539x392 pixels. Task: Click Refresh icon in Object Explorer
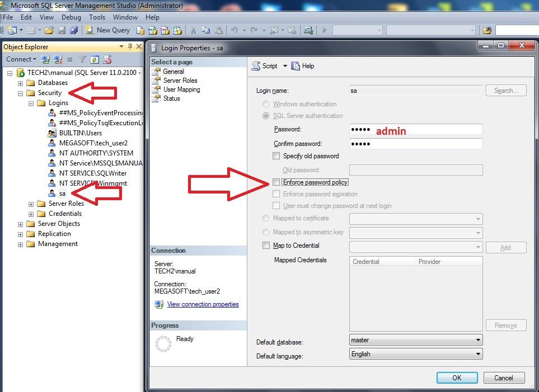[x=95, y=59]
